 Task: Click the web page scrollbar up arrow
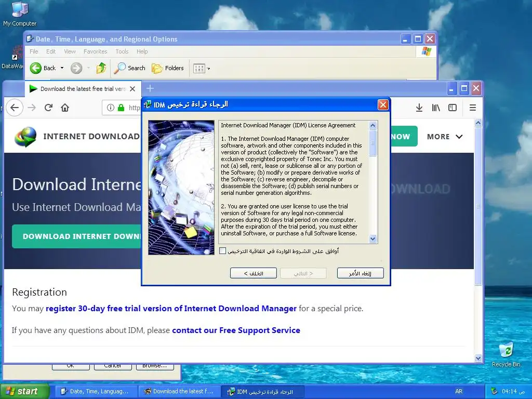click(x=478, y=123)
